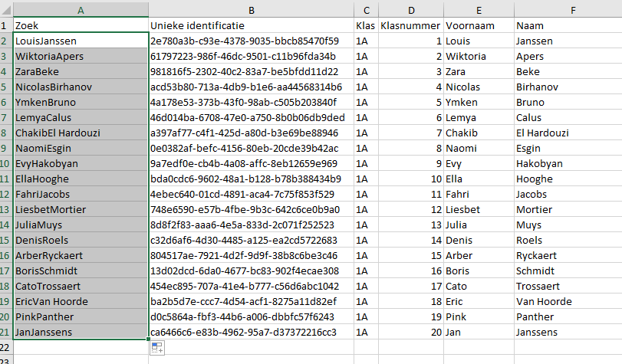The height and width of the screenshot is (364, 622).
Task: Select Klasnummer cell with value 15
Action: (411, 255)
